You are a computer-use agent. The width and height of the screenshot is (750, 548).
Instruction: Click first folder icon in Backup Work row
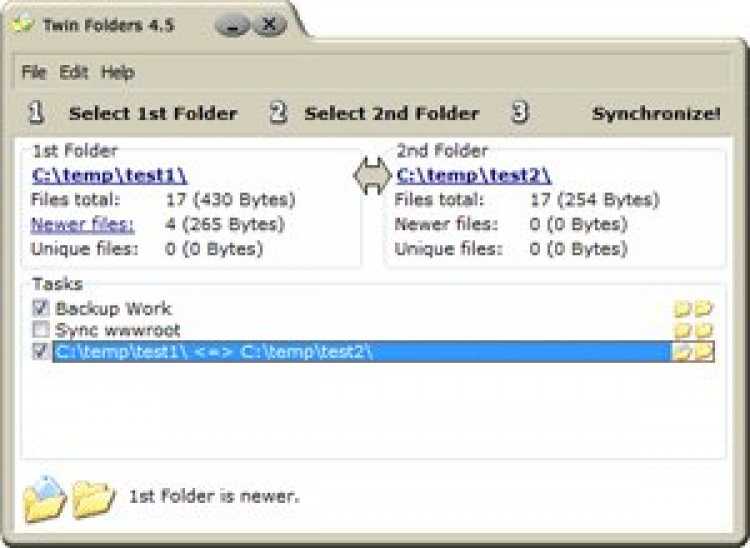[x=683, y=309]
